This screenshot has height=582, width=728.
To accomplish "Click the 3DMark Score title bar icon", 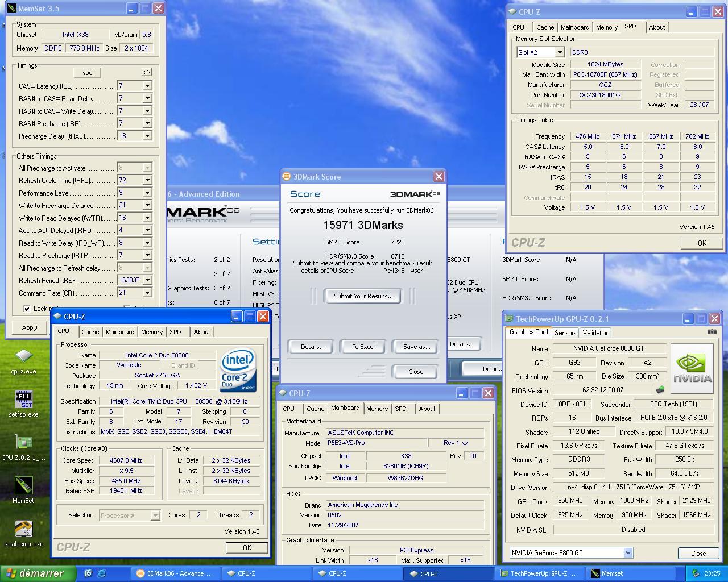I will pos(287,177).
